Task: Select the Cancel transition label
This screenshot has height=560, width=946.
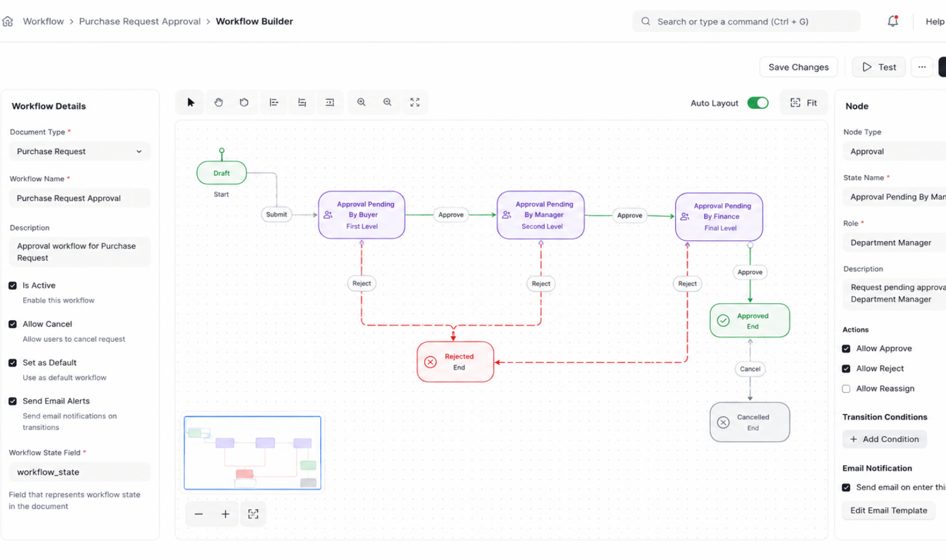Action: [x=750, y=370]
